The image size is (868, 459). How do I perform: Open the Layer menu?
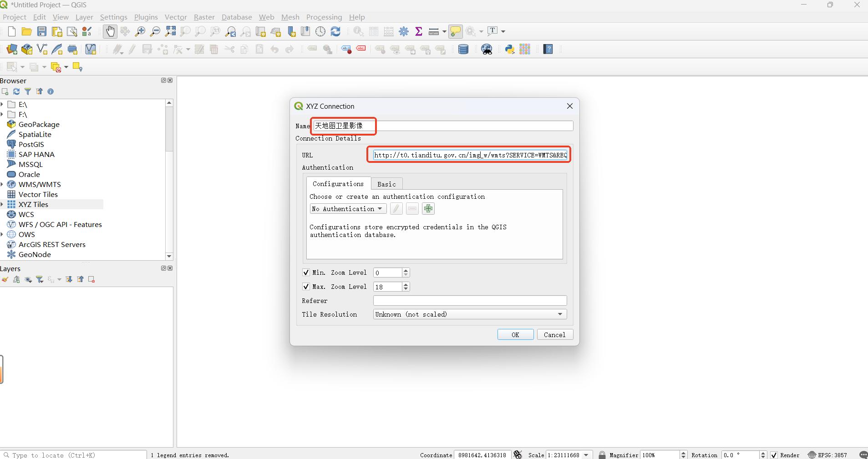pos(84,17)
